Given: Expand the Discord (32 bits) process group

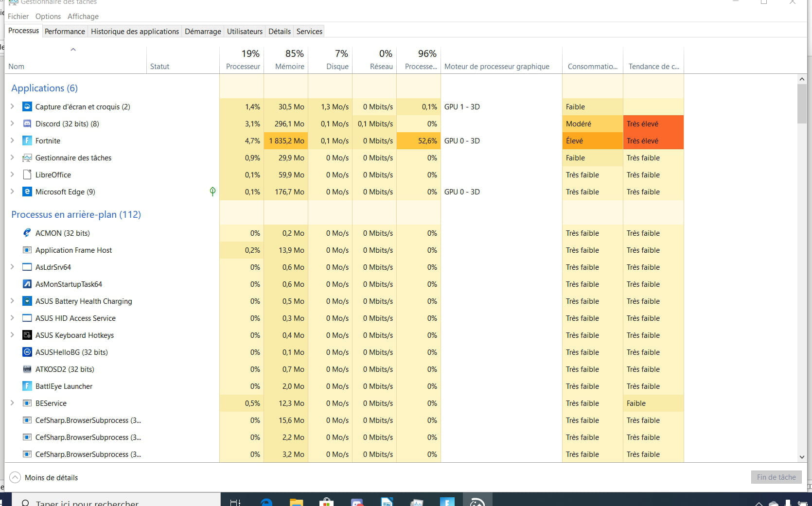Looking at the screenshot, I should point(12,123).
